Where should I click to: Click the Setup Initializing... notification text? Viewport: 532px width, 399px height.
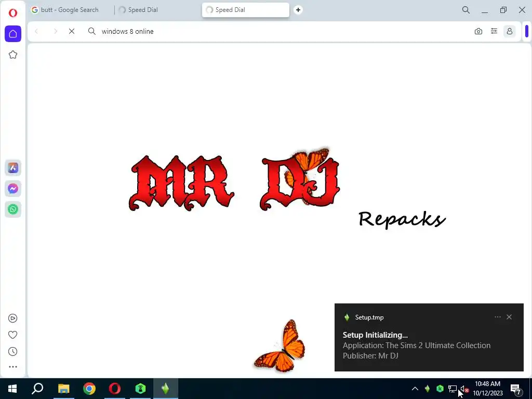point(375,335)
